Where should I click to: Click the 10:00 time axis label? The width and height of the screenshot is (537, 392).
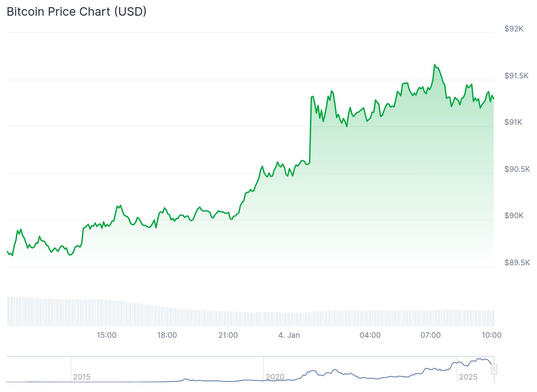coord(492,335)
